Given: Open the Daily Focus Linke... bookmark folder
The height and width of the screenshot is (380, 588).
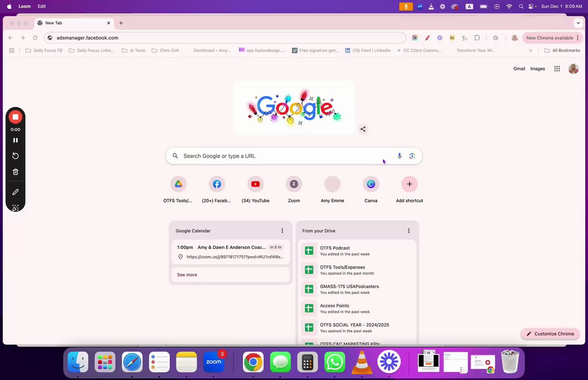Looking at the screenshot, I should coord(91,50).
